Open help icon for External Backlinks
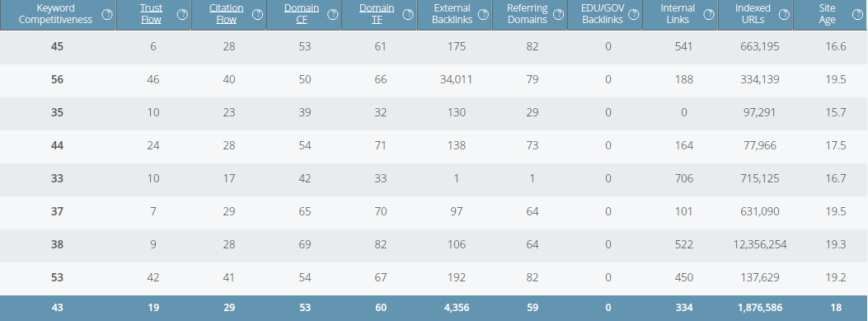The height and width of the screenshot is (321, 868). click(483, 14)
